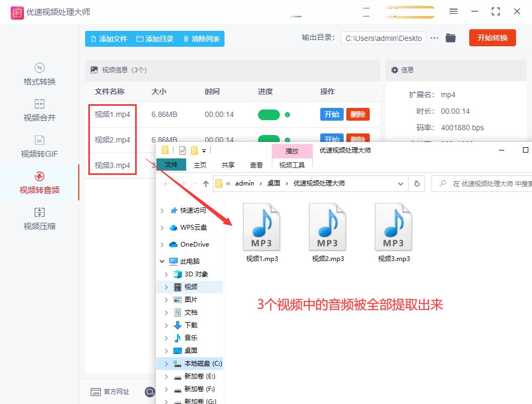This screenshot has width=532, height=404.
Task: Open the 文件 tab in Explorer
Action: point(171,165)
